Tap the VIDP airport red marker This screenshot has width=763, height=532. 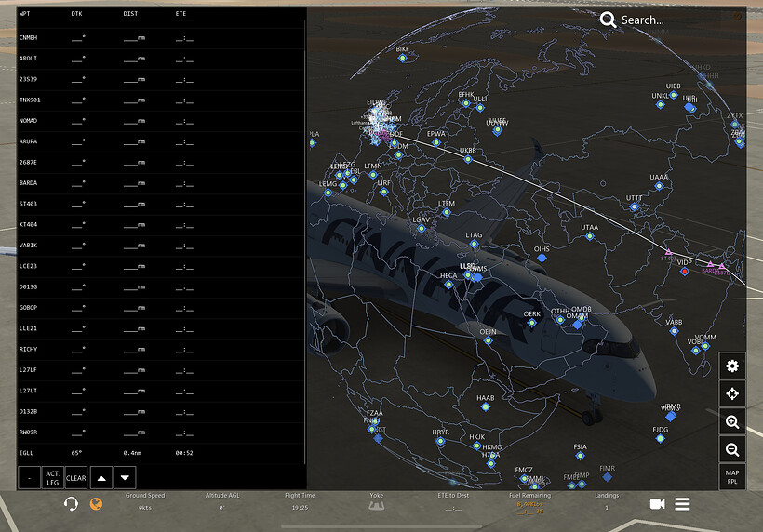[x=684, y=272]
